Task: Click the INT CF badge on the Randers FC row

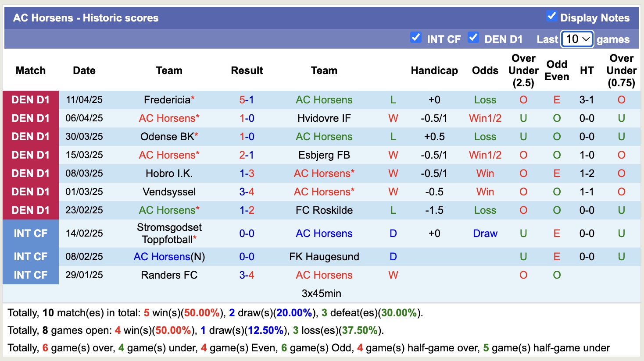Action: tap(30, 275)
